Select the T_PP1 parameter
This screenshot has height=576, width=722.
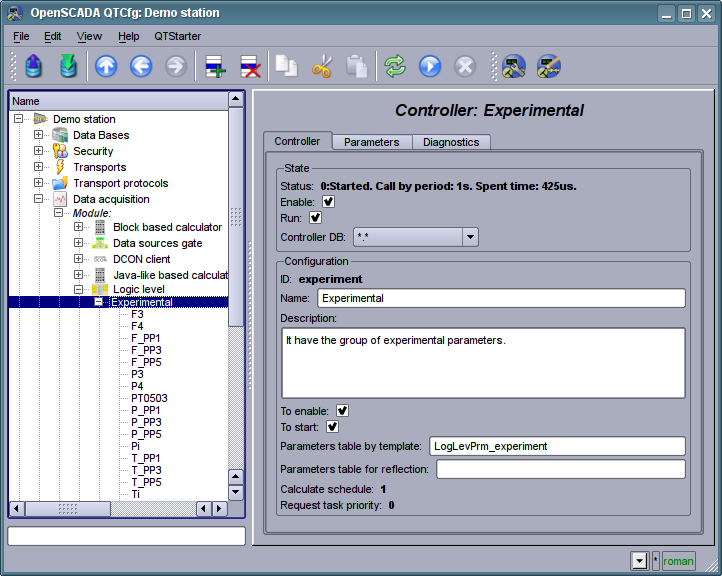pos(146,458)
